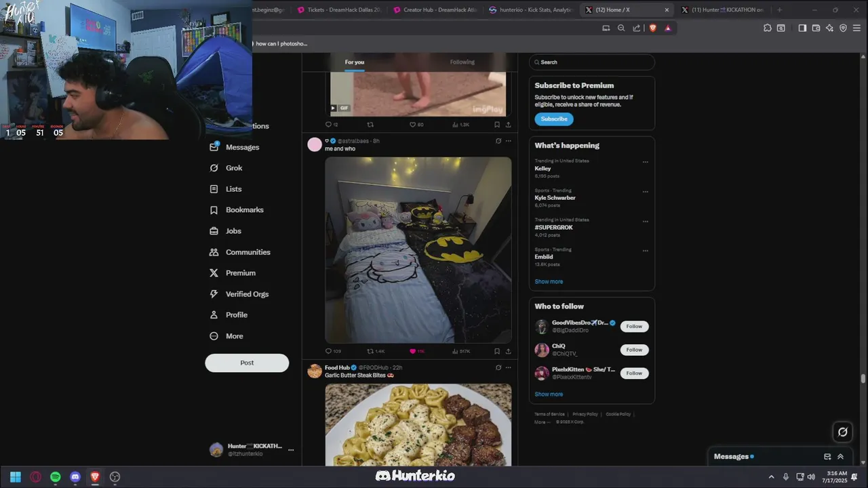Open options menu for #SUPERGROK trend
This screenshot has width=868, height=488.
click(x=645, y=222)
